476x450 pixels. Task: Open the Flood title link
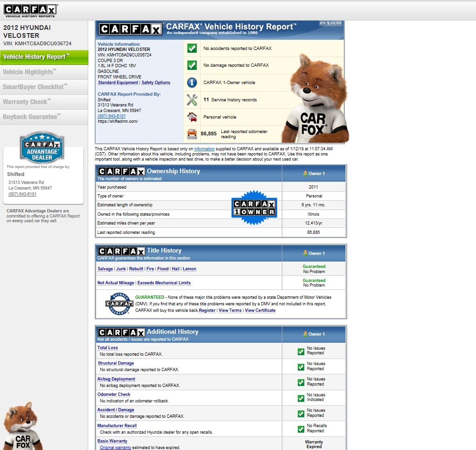(x=163, y=269)
